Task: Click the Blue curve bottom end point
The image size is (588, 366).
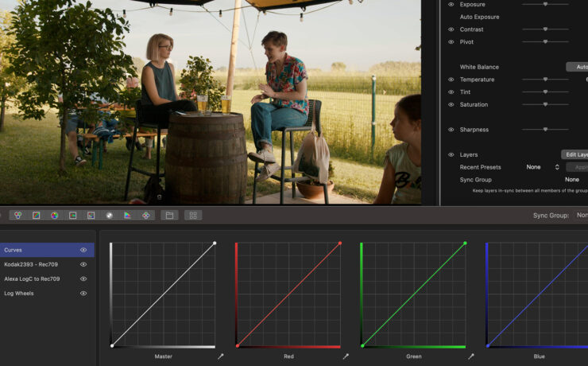Action: coord(488,346)
